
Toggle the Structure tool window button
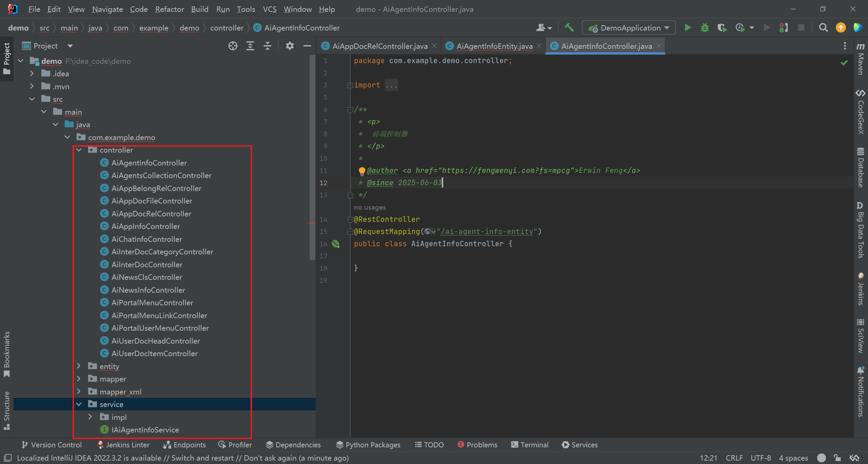click(6, 410)
